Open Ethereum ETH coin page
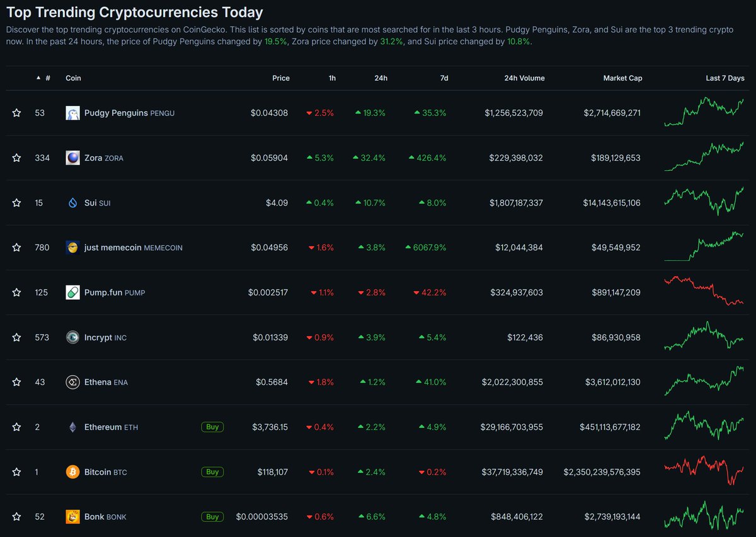Screen dimensions: 756x537 111,427
